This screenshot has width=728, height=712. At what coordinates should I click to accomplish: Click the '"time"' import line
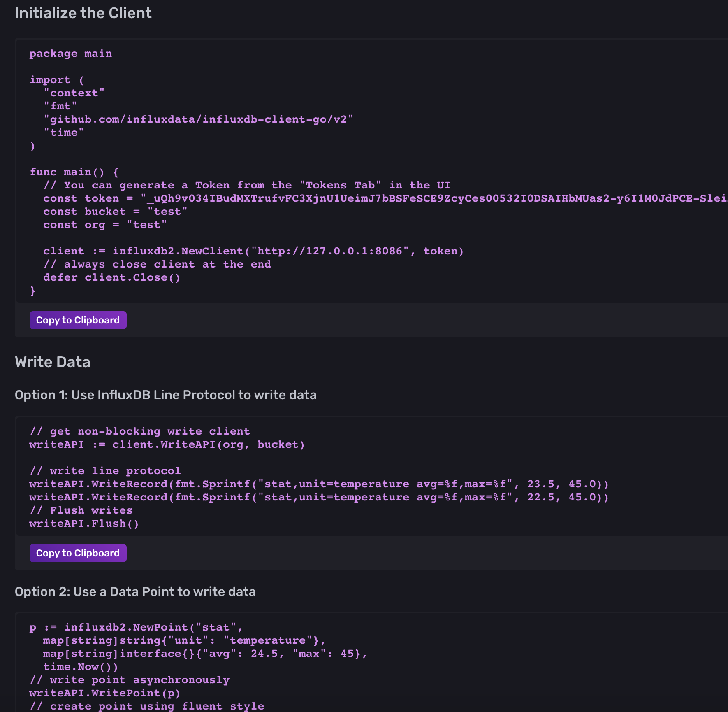point(64,133)
